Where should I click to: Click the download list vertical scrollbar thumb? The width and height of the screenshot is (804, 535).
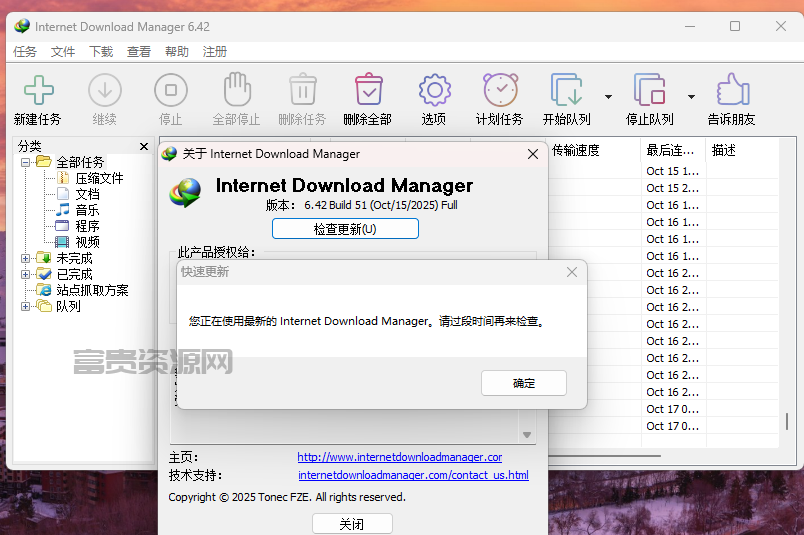coord(787,422)
